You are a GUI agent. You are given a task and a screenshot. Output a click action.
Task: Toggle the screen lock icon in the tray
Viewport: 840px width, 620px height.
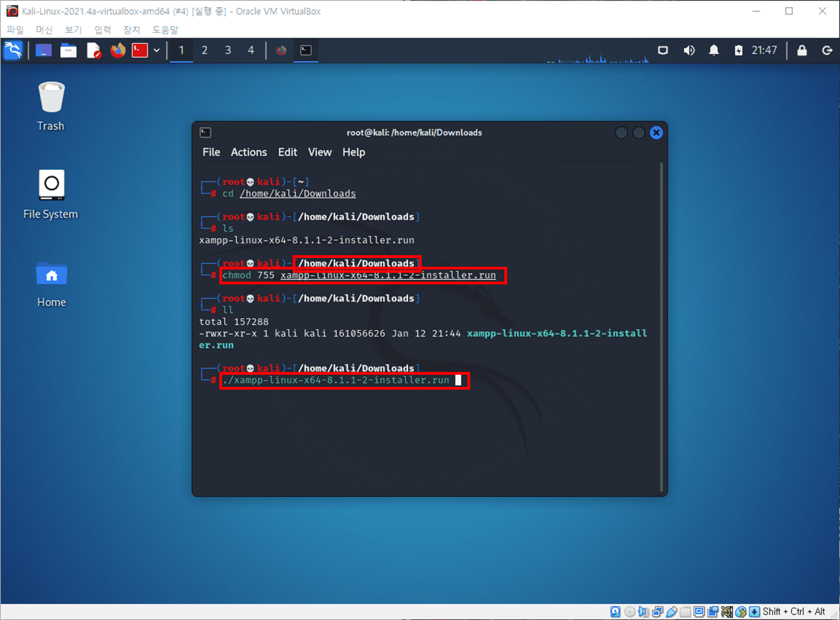[802, 50]
